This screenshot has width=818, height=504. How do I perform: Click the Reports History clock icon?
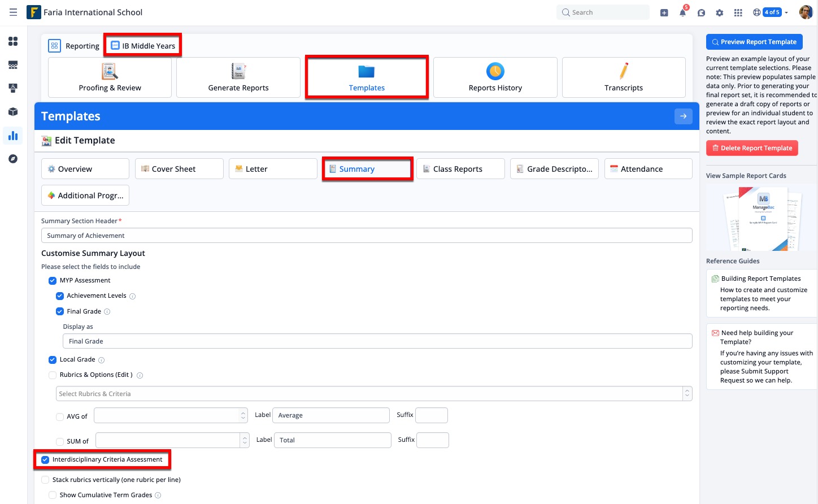click(x=495, y=72)
